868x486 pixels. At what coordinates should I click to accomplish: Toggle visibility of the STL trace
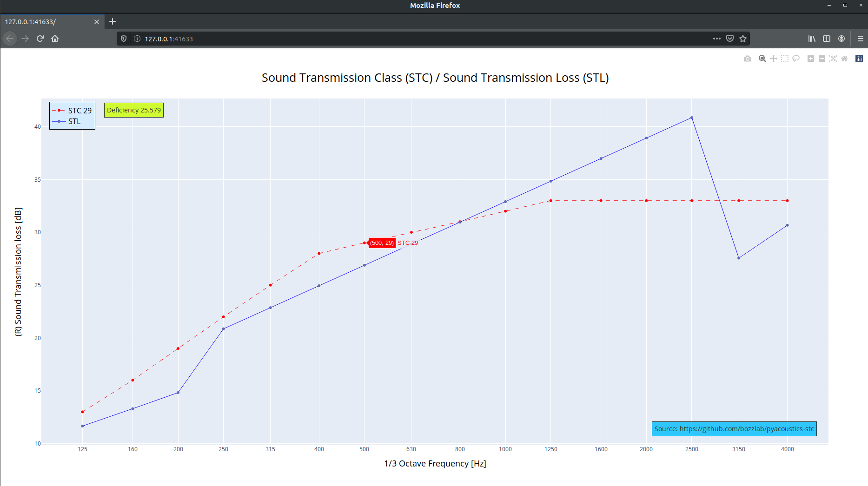pyautogui.click(x=74, y=121)
